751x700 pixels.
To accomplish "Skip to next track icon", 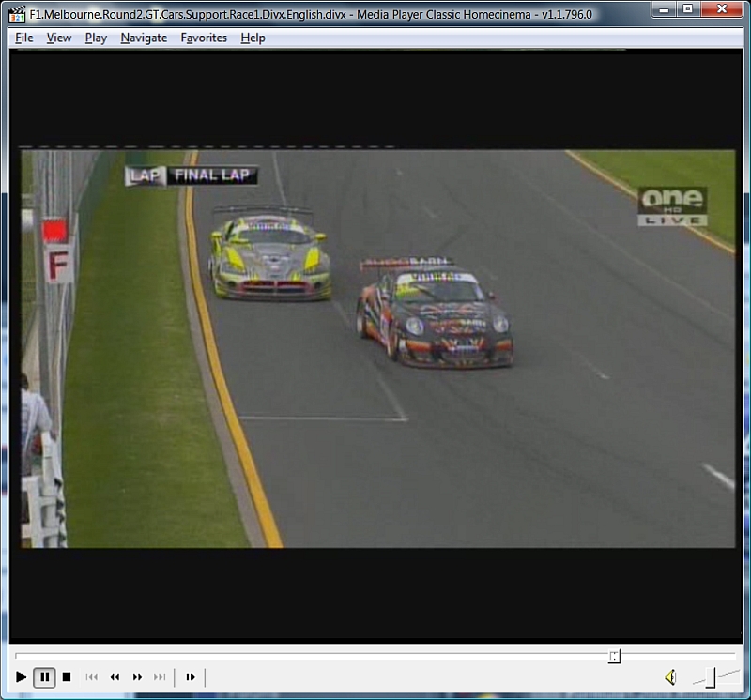I will pyautogui.click(x=160, y=677).
